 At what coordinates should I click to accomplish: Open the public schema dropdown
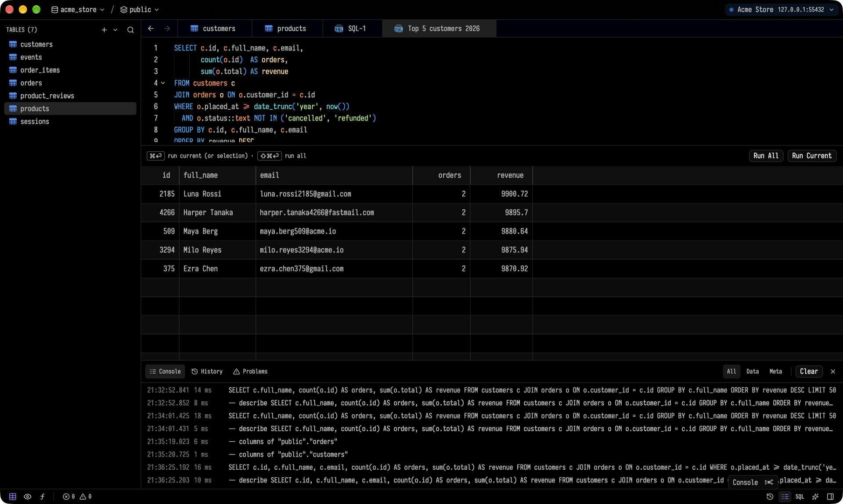139,10
